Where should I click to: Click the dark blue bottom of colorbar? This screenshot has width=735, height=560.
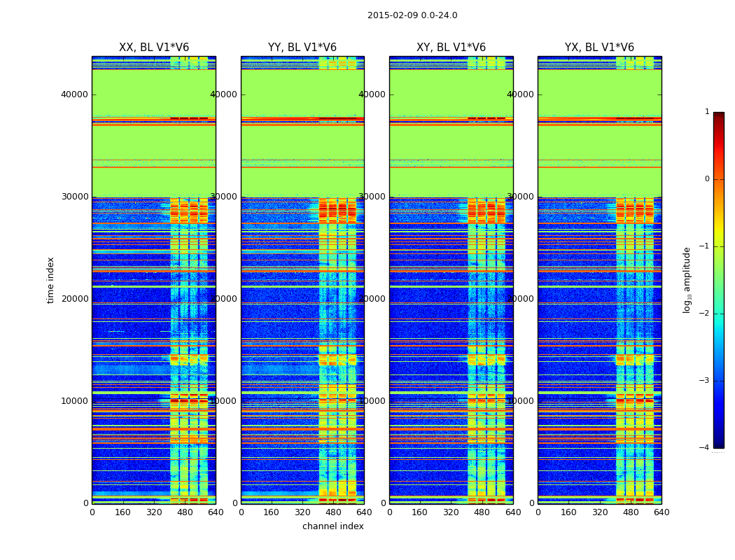pyautogui.click(x=719, y=443)
